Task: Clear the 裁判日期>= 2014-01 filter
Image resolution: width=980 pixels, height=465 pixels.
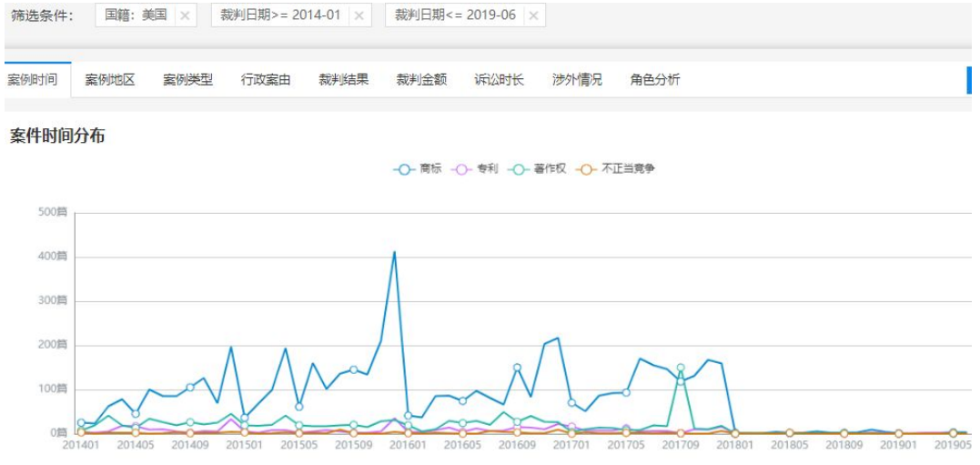Action: click(359, 16)
